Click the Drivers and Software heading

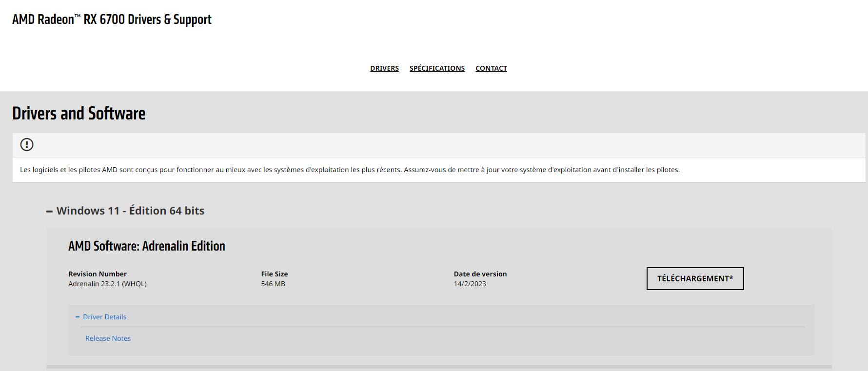pyautogui.click(x=79, y=113)
